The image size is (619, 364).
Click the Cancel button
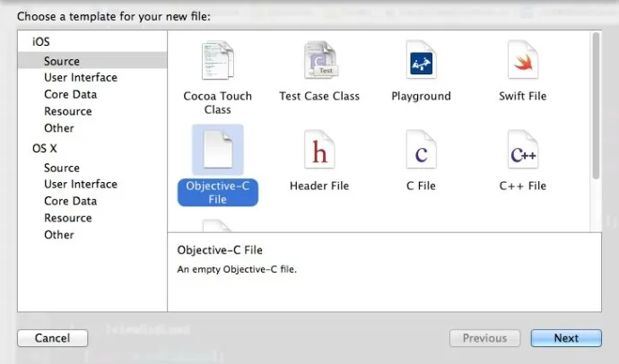point(53,338)
